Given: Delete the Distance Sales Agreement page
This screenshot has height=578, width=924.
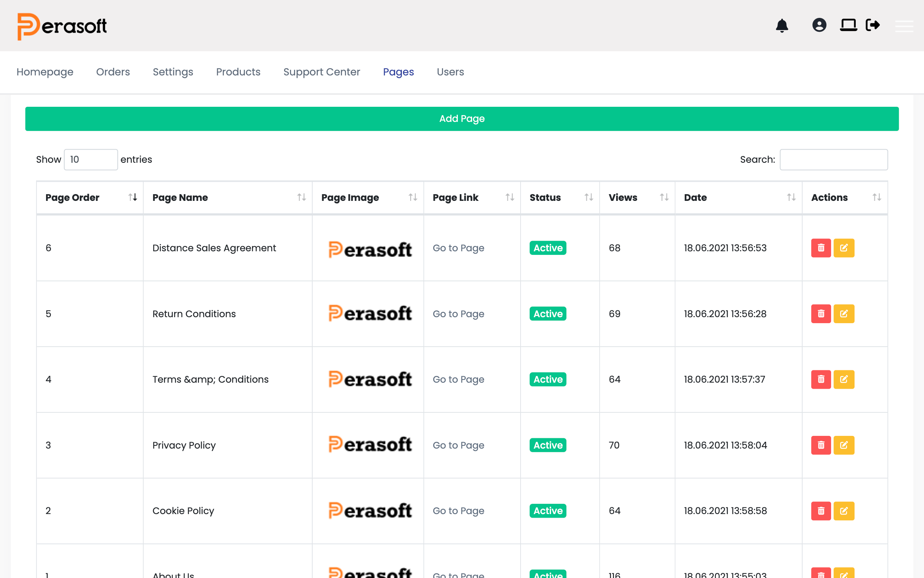Looking at the screenshot, I should [x=821, y=248].
